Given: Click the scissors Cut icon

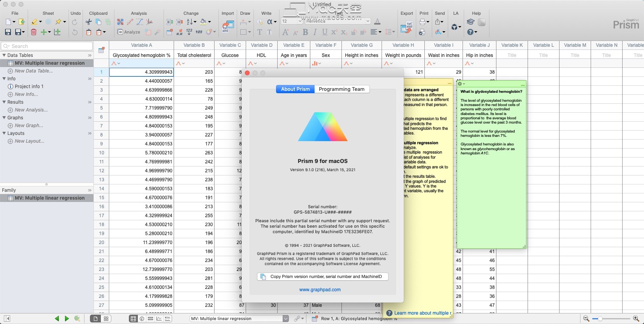Looking at the screenshot, I should tap(89, 22).
